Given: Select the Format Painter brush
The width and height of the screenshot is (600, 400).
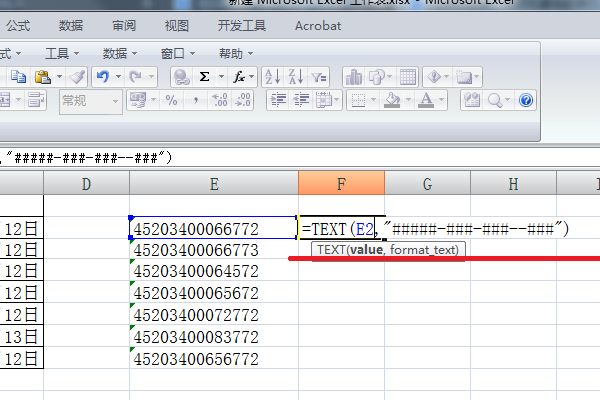Looking at the screenshot, I should point(77,77).
